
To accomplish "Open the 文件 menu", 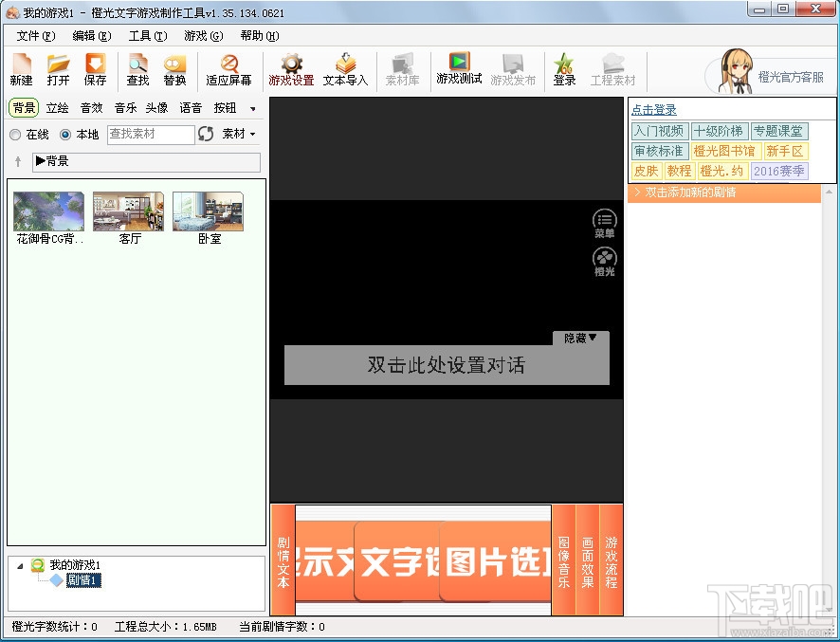I will click(x=36, y=36).
